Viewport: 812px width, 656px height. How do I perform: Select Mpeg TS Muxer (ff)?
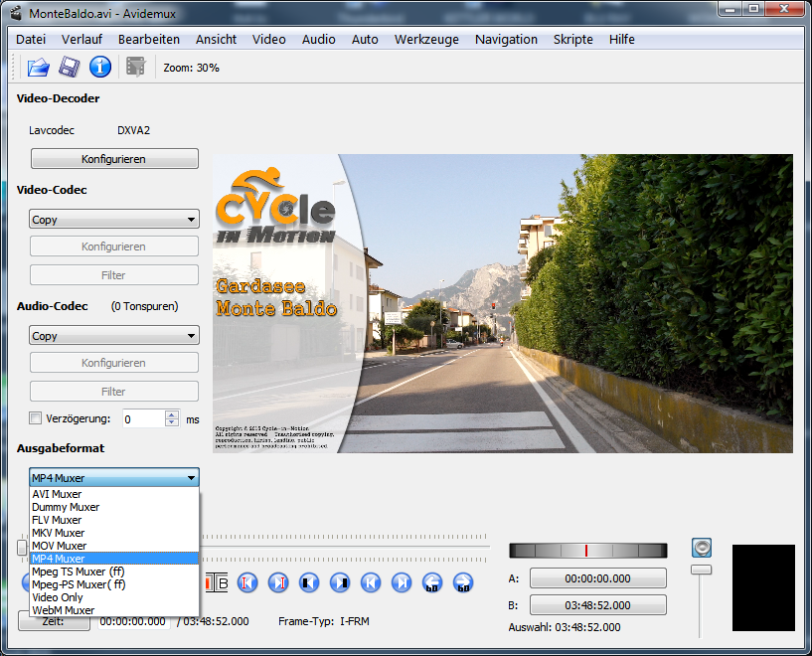pyautogui.click(x=114, y=572)
